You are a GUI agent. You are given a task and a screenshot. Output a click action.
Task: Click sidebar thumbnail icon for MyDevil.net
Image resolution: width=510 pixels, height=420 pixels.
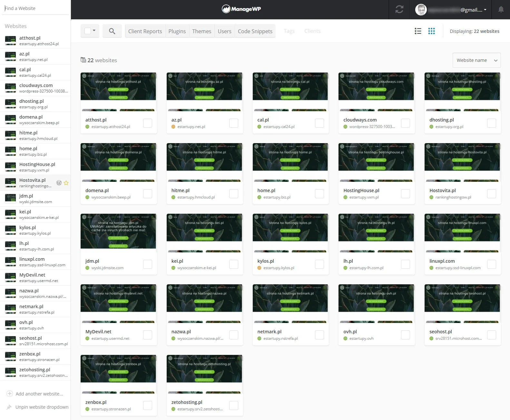tap(11, 278)
